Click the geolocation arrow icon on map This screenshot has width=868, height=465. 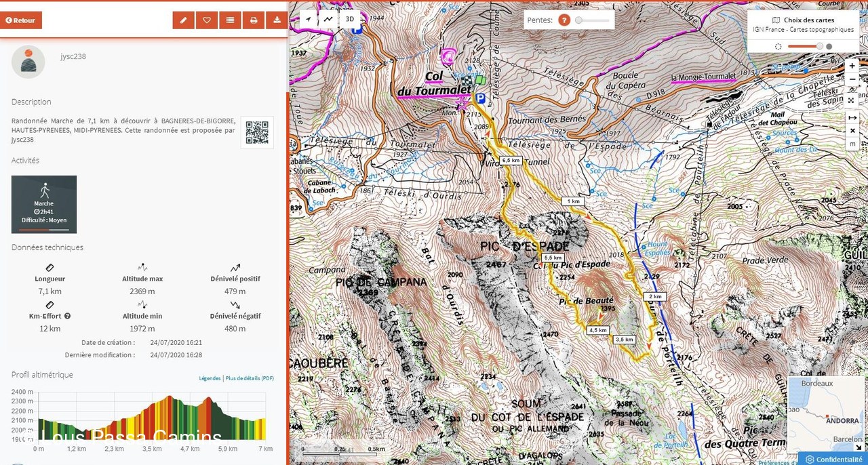309,19
